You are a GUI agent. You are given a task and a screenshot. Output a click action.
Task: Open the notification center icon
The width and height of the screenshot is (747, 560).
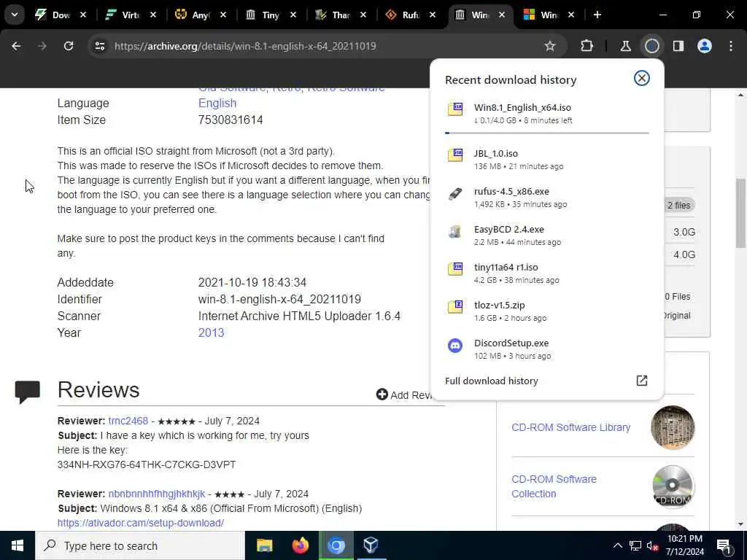coord(724,545)
